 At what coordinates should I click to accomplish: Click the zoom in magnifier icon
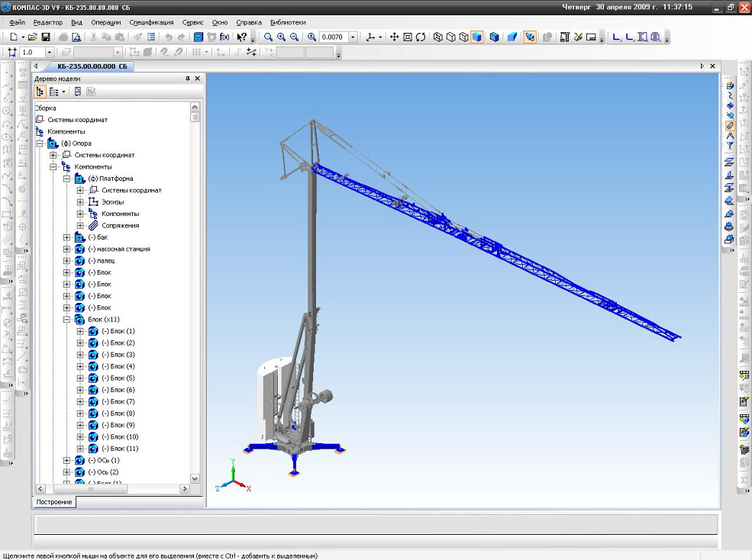point(282,37)
